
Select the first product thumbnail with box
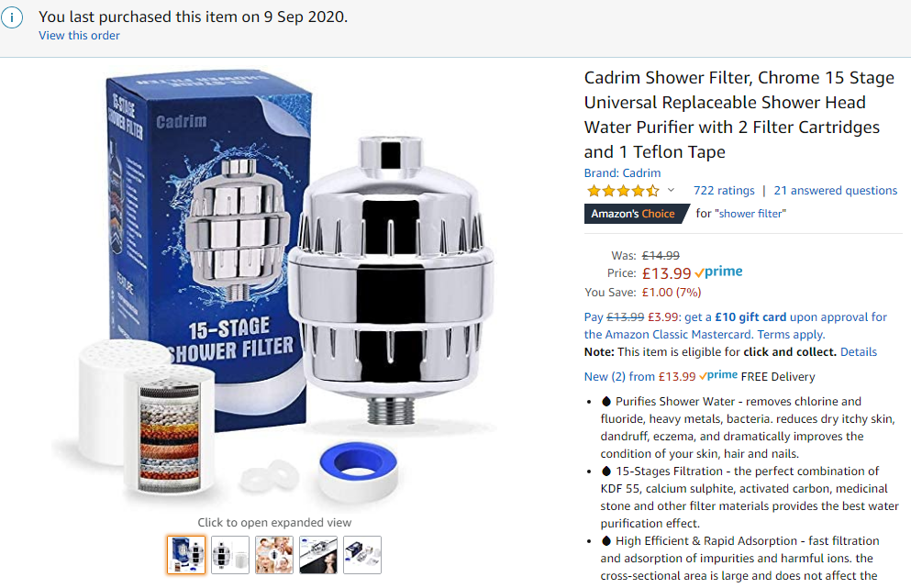[x=186, y=555]
